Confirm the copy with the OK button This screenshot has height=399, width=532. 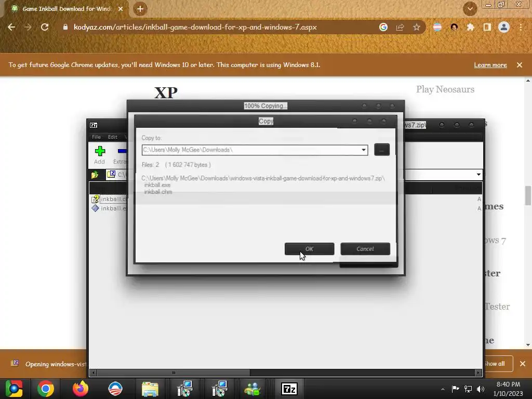tap(309, 249)
